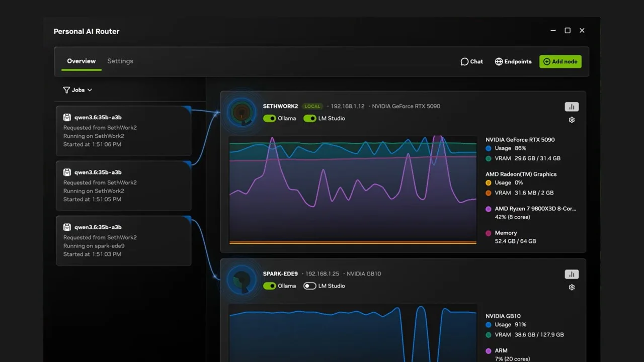Minimize the Personal AI Router window
The image size is (644, 362).
(x=553, y=31)
